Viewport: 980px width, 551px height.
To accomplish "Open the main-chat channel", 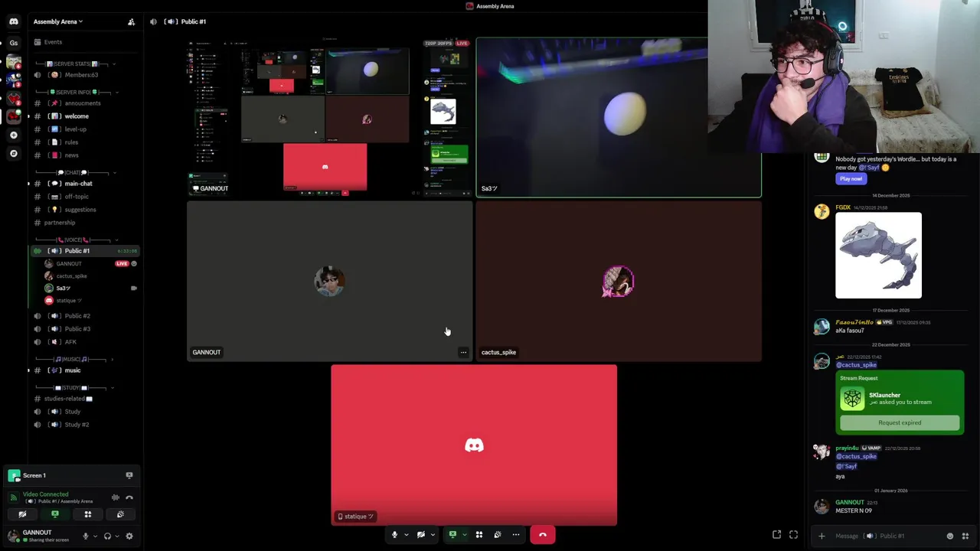I will point(85,184).
